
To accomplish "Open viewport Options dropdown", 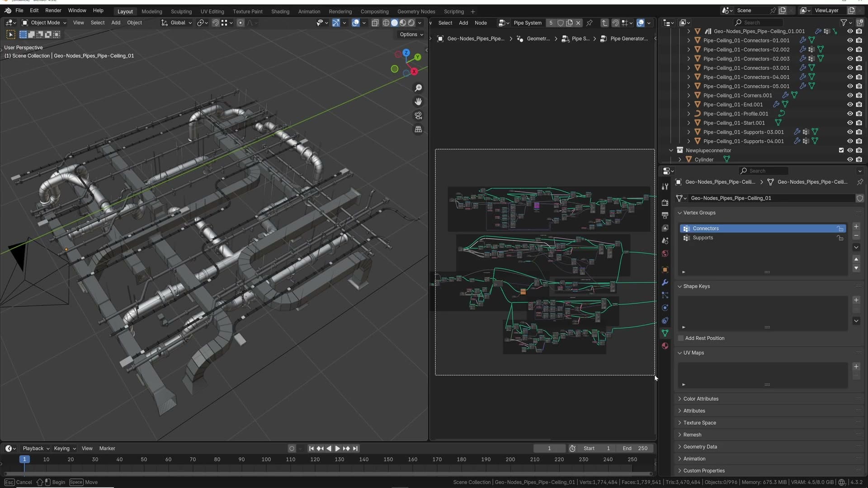I will point(411,34).
